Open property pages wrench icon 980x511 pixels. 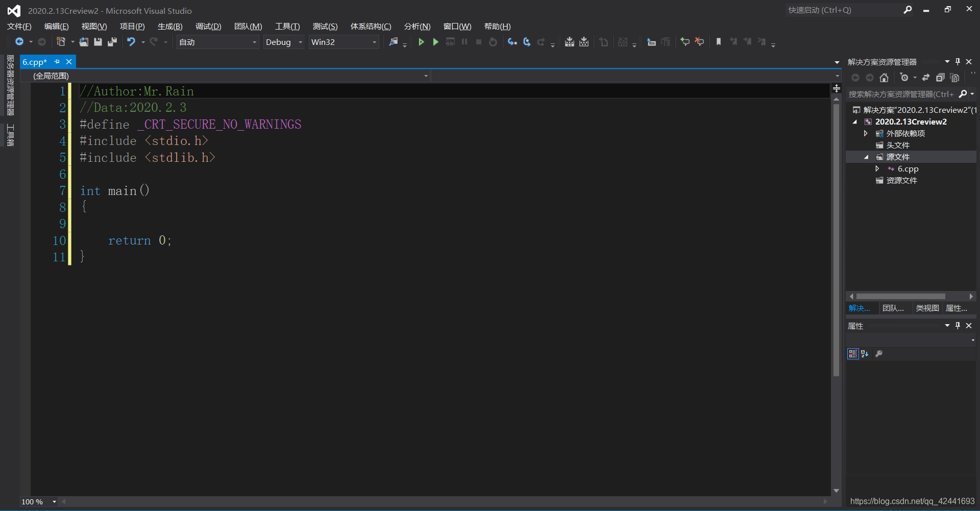(x=879, y=354)
